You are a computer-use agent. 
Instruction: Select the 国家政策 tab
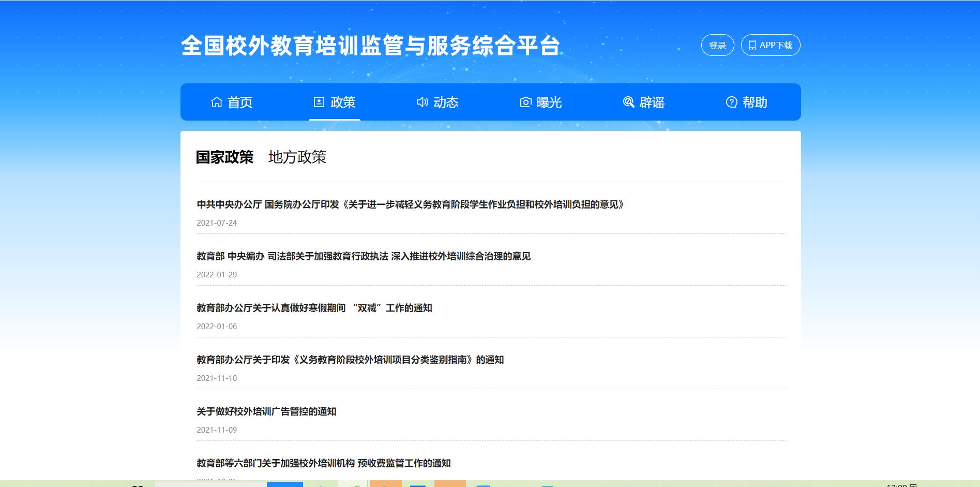pyautogui.click(x=224, y=157)
